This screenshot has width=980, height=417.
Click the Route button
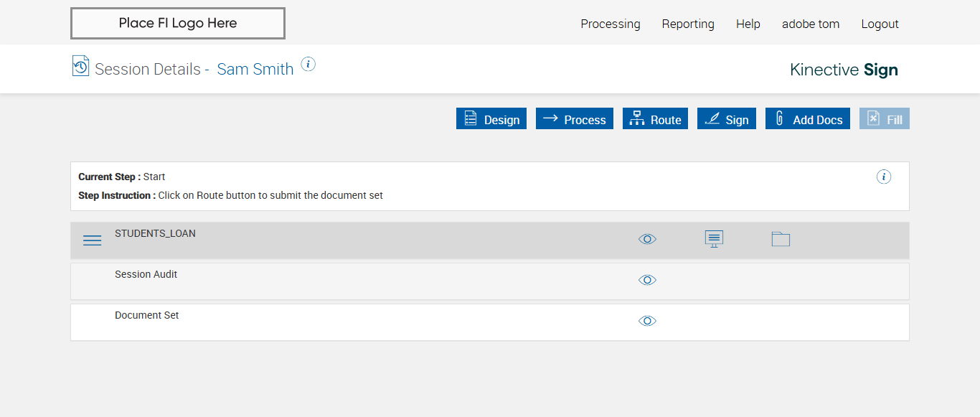tap(655, 119)
